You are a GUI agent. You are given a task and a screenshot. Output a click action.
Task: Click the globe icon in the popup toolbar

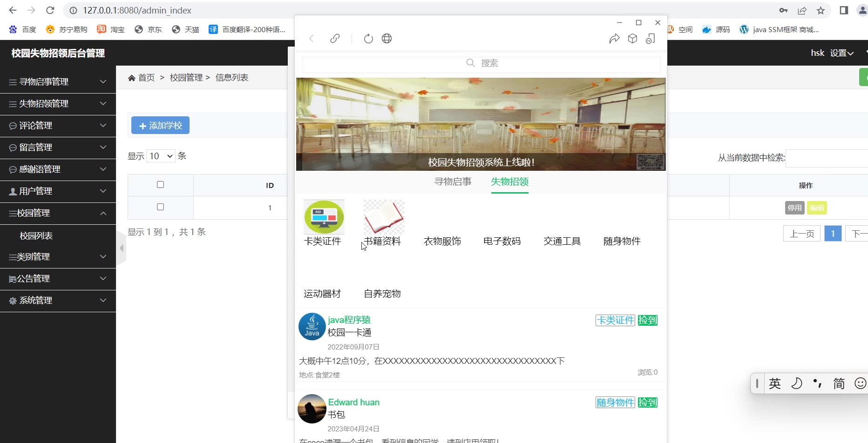[x=387, y=39]
